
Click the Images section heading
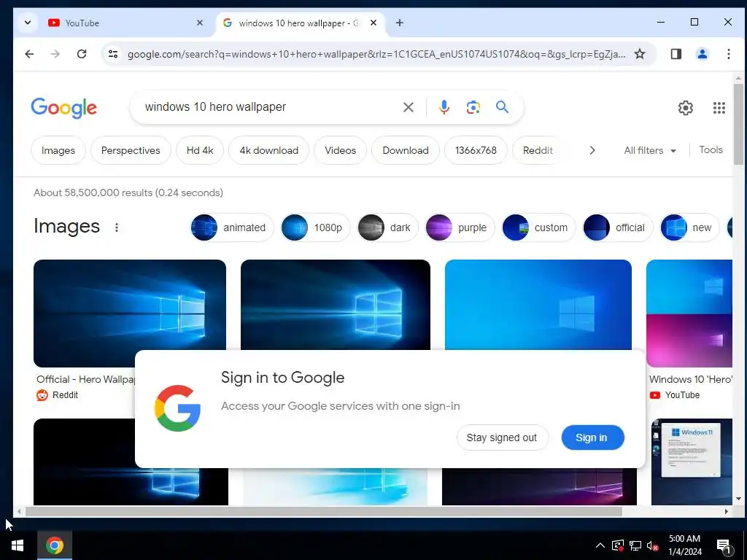pos(66,226)
